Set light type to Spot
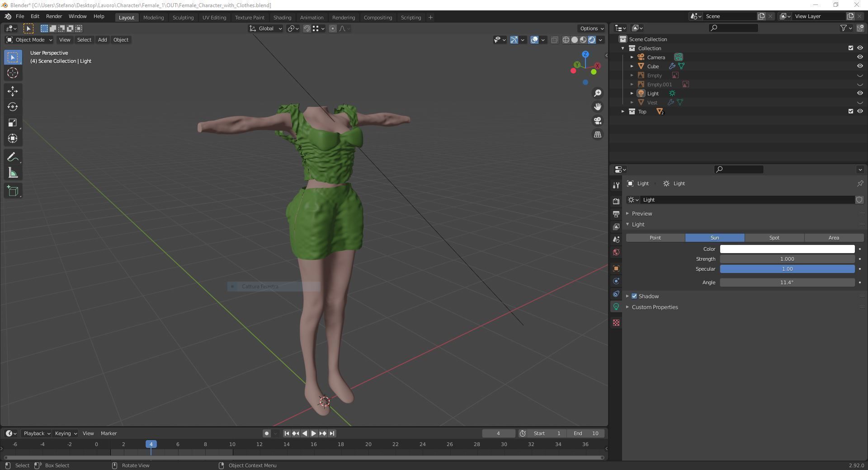 coord(774,238)
